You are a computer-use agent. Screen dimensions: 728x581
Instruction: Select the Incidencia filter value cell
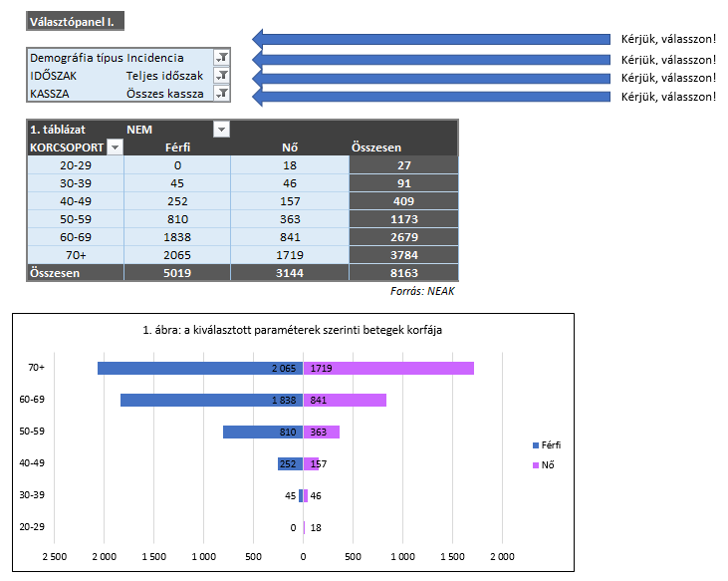point(167,58)
